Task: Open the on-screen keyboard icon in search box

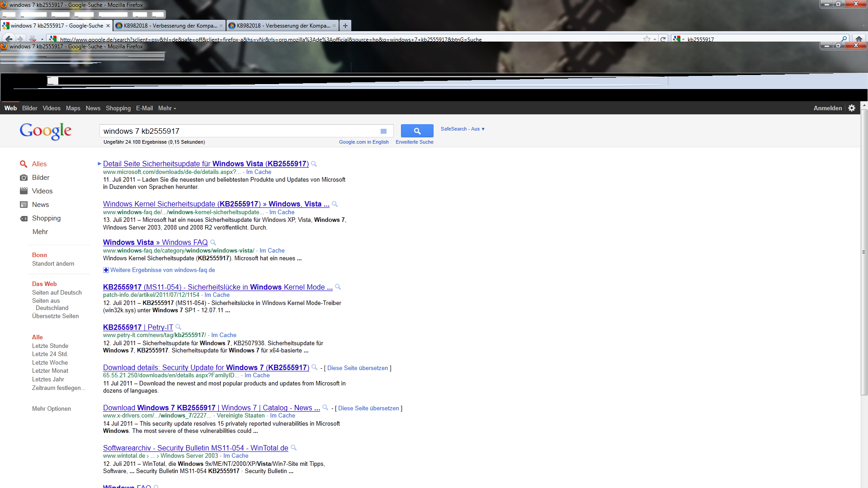Action: [383, 131]
